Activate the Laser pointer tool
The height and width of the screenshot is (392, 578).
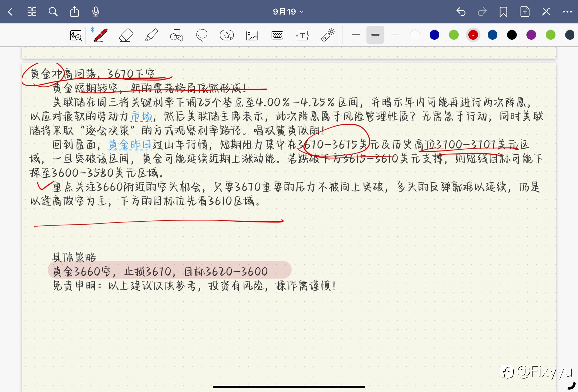327,35
